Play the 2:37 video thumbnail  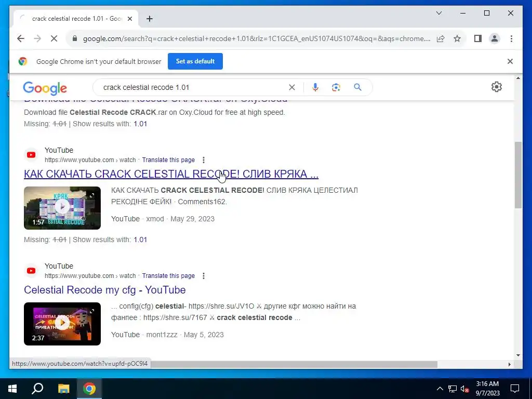point(62,324)
